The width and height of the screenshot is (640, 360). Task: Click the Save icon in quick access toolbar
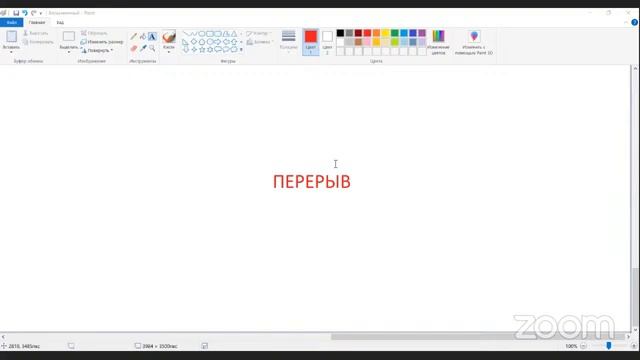(x=16, y=13)
